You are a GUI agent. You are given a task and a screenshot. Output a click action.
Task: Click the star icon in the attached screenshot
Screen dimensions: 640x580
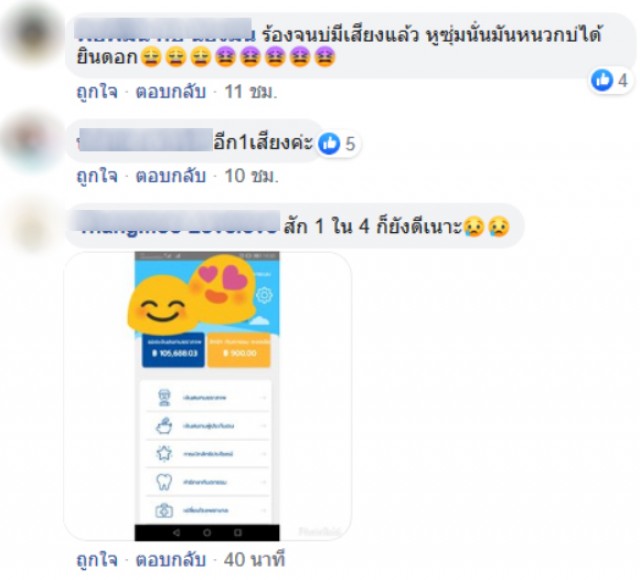164,453
